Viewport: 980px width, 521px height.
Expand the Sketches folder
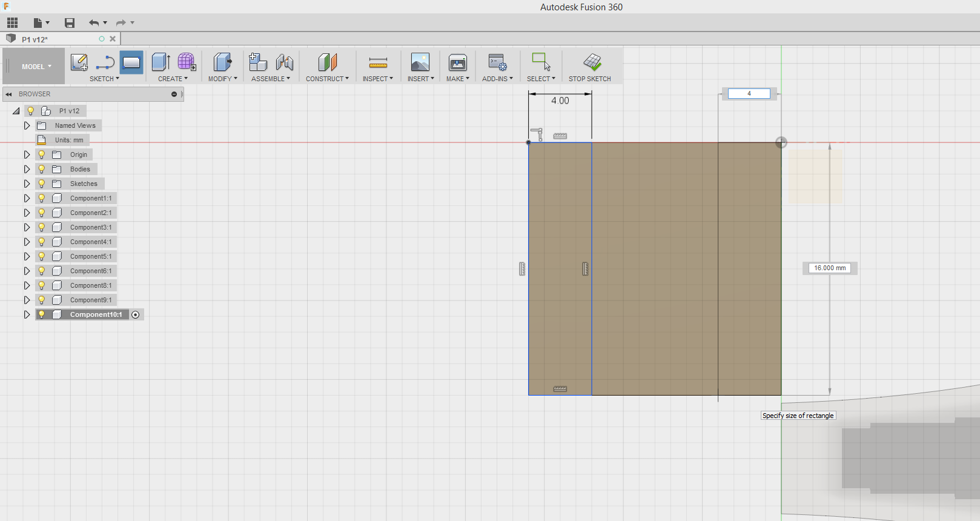pyautogui.click(x=27, y=184)
